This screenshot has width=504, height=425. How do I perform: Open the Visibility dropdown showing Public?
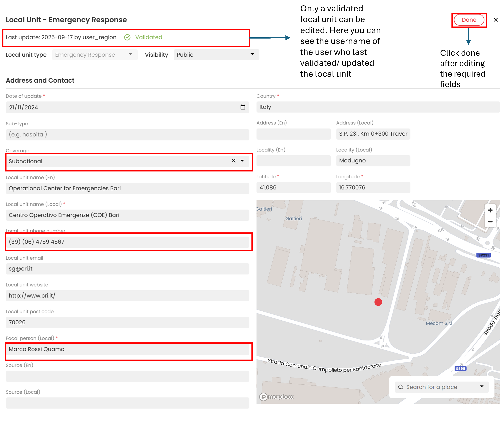click(x=216, y=55)
